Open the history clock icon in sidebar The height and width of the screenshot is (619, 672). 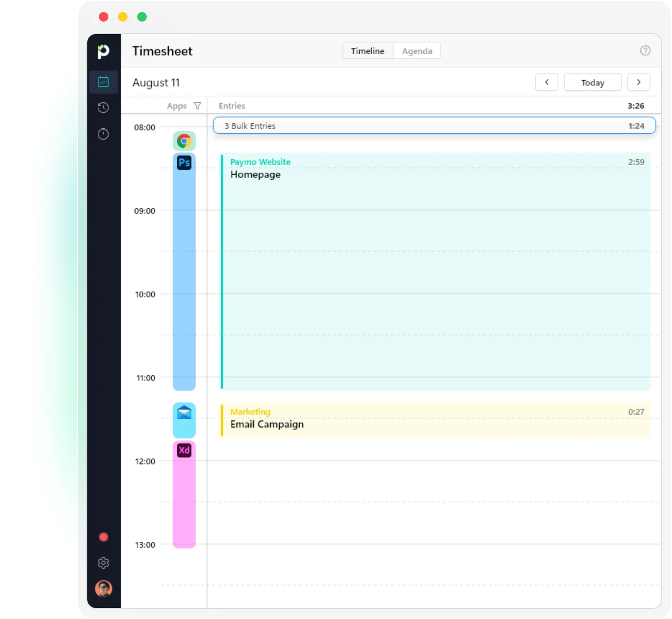[103, 107]
